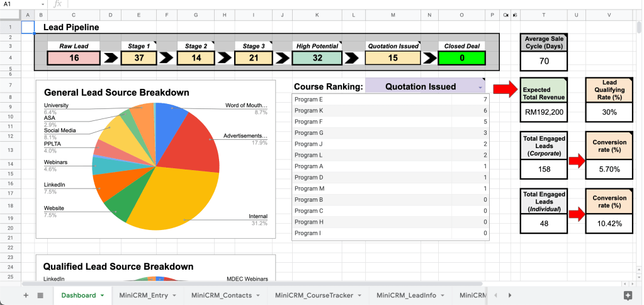644x305 pixels.
Task: Open MiniCRM_Entry tab options arrow
Action: [174, 296]
